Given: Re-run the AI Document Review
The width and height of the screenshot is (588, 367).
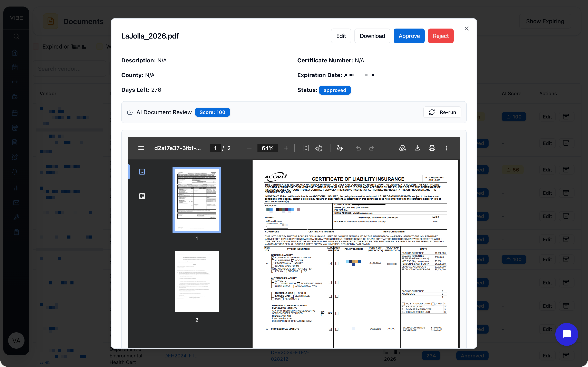Looking at the screenshot, I should 442,112.
